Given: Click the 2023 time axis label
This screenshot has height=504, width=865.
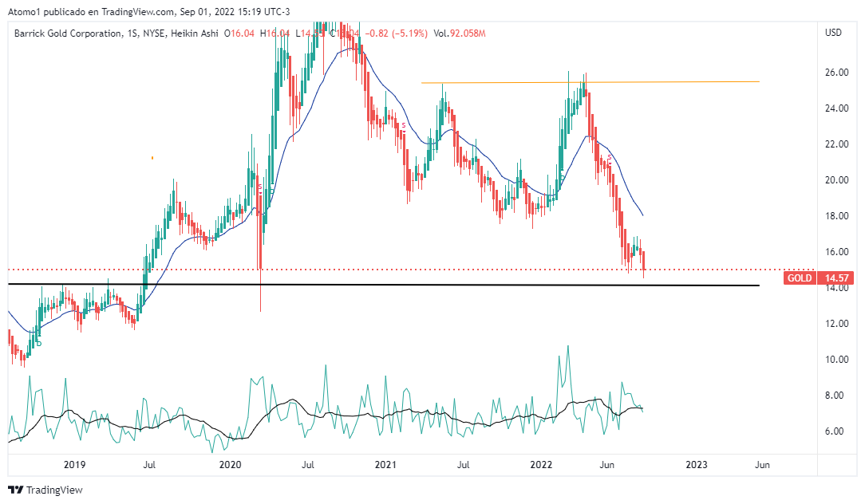Looking at the screenshot, I should pyautogui.click(x=696, y=464).
